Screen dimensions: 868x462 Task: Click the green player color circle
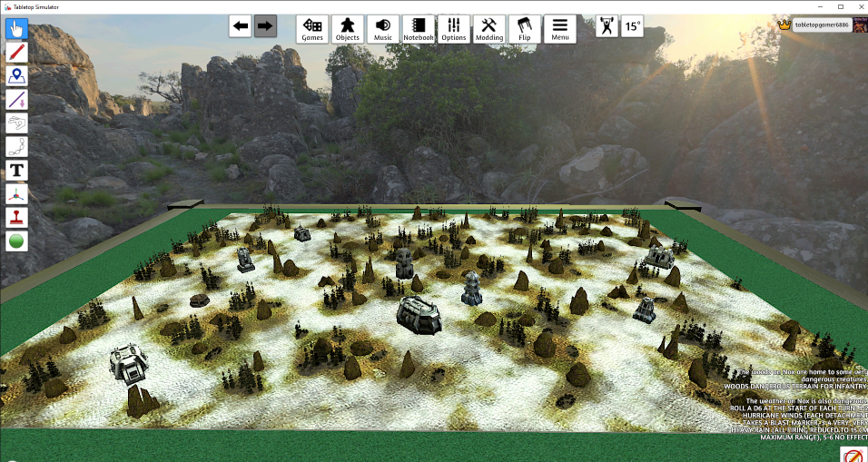point(16,241)
